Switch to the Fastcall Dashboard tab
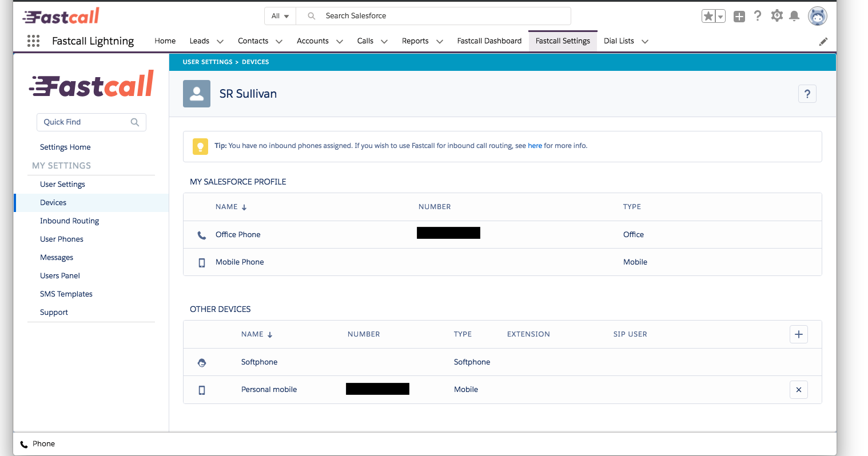Viewport: 868px width, 456px height. tap(489, 41)
